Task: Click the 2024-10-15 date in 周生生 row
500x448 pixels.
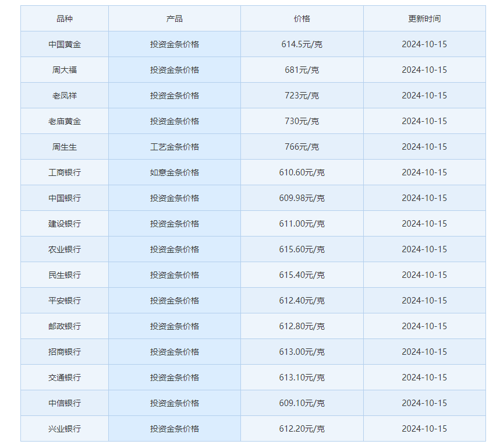Action: tap(424, 147)
